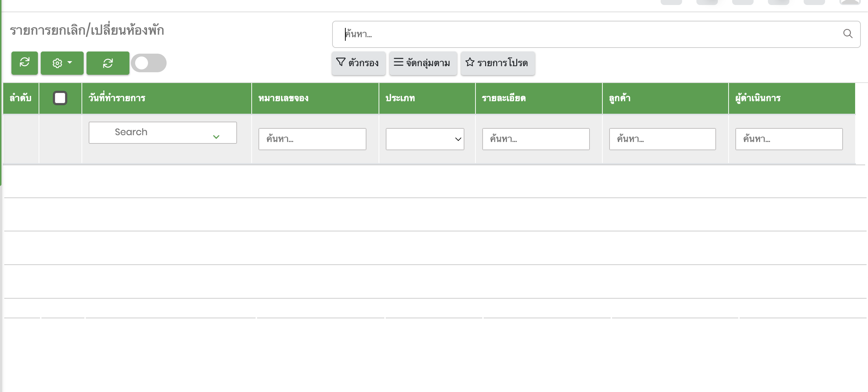
Task: Click the ลำดับ column header
Action: click(x=20, y=98)
